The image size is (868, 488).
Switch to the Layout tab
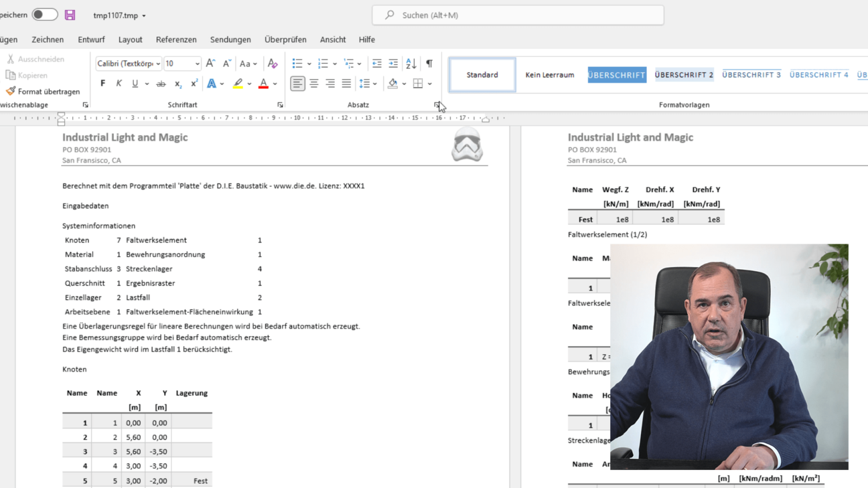point(130,39)
